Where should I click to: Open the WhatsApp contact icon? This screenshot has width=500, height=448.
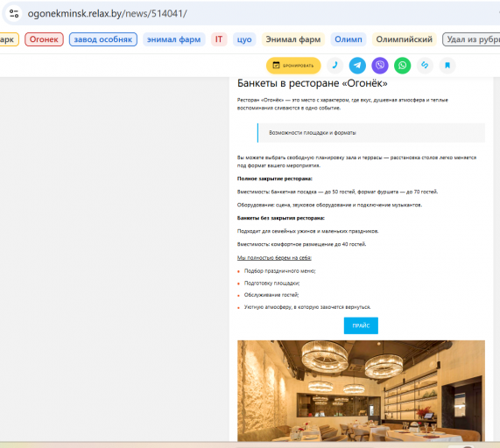pyautogui.click(x=403, y=66)
